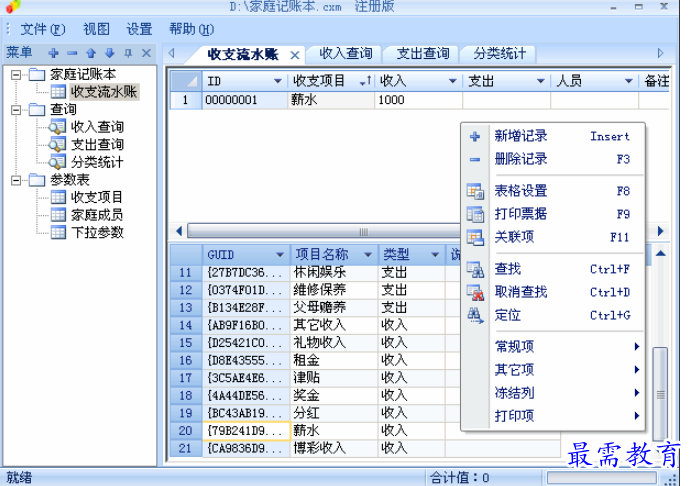Expand the 其它项 submenu
689x486 pixels.
tap(553, 370)
